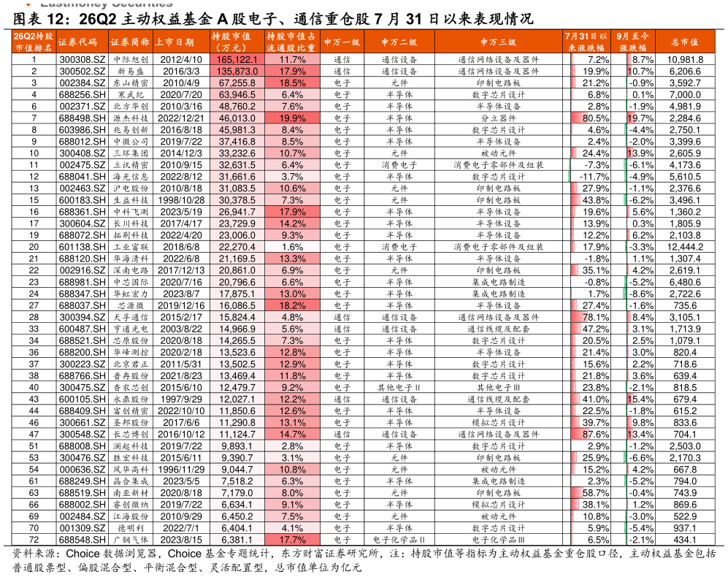Click stock code 002484.SZ
Viewport: 728px width, 577px height.
(x=83, y=516)
